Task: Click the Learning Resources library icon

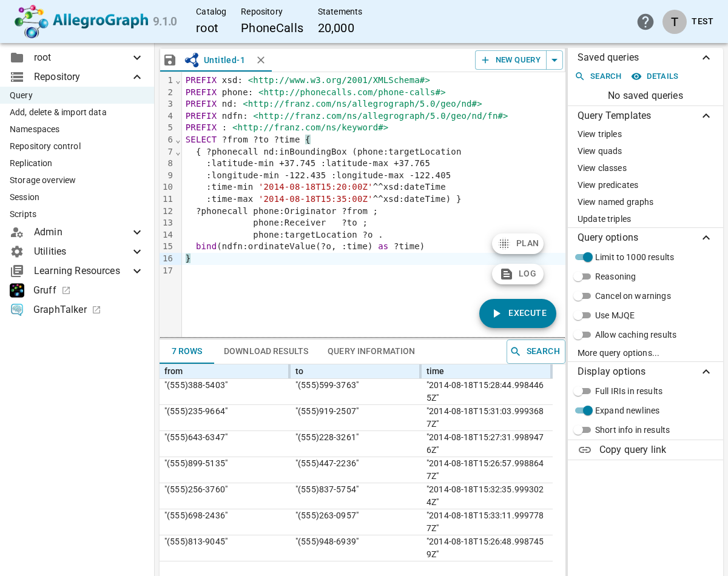Action: click(17, 271)
